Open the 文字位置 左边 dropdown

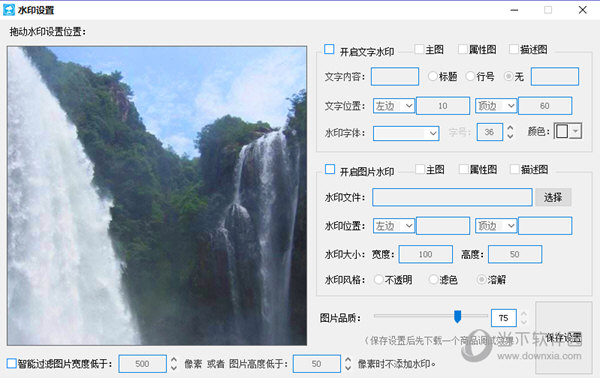click(x=394, y=106)
